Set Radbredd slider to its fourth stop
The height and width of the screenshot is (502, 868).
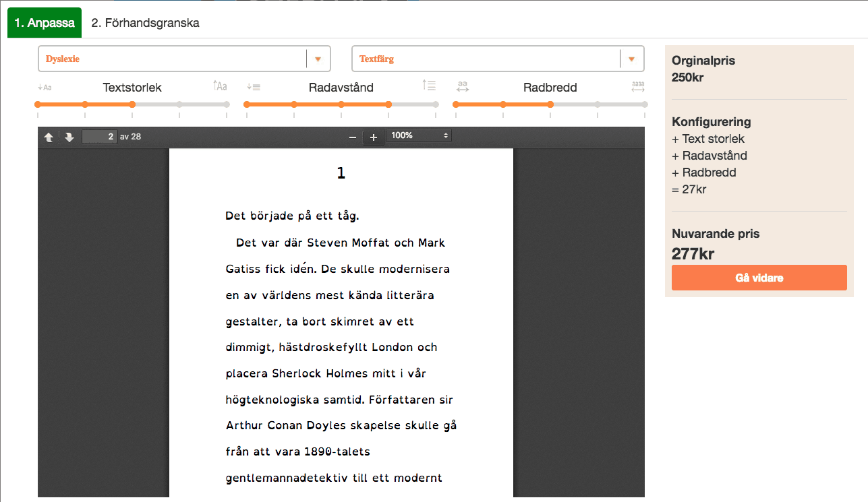[598, 104]
